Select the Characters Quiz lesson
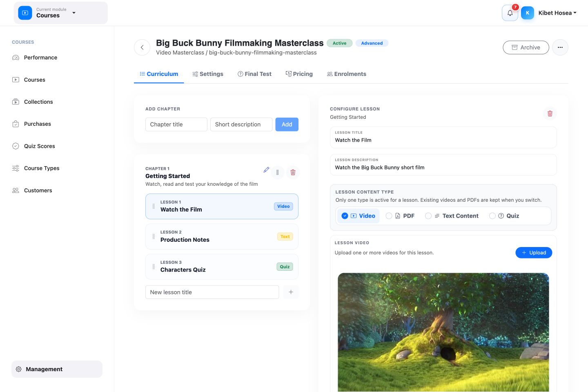 (x=222, y=267)
